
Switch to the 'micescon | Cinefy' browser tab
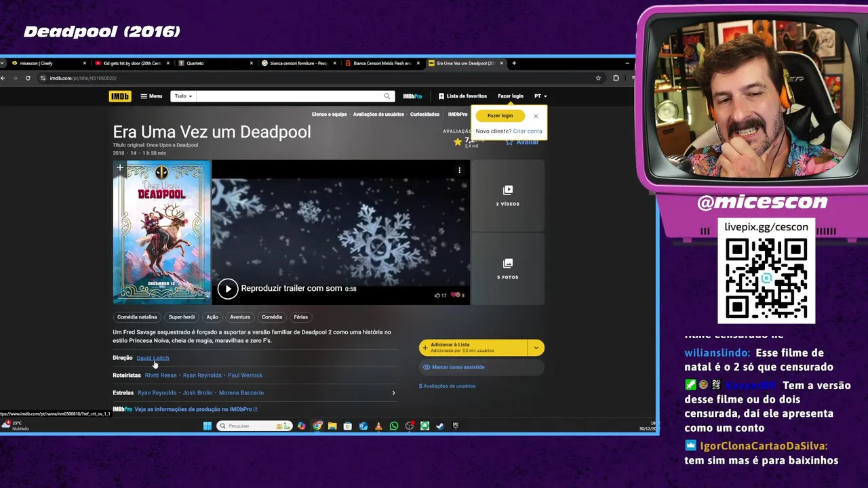[x=47, y=63]
